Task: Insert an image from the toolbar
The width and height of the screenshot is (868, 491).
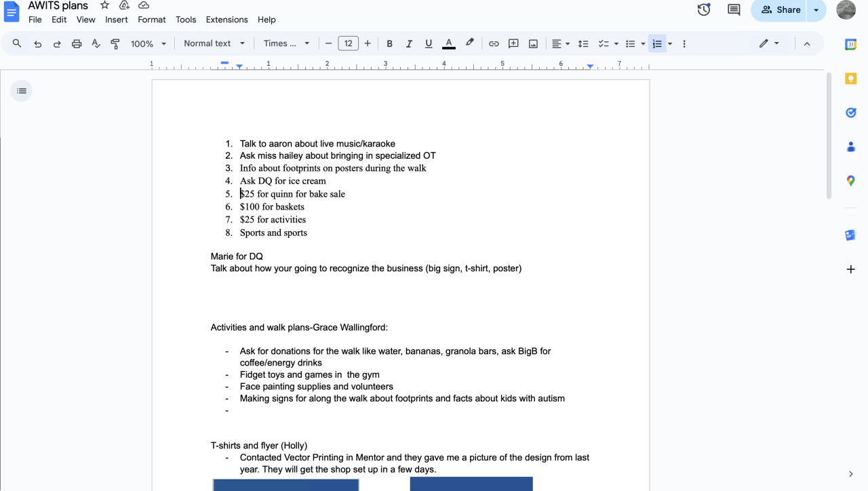Action: coord(533,43)
